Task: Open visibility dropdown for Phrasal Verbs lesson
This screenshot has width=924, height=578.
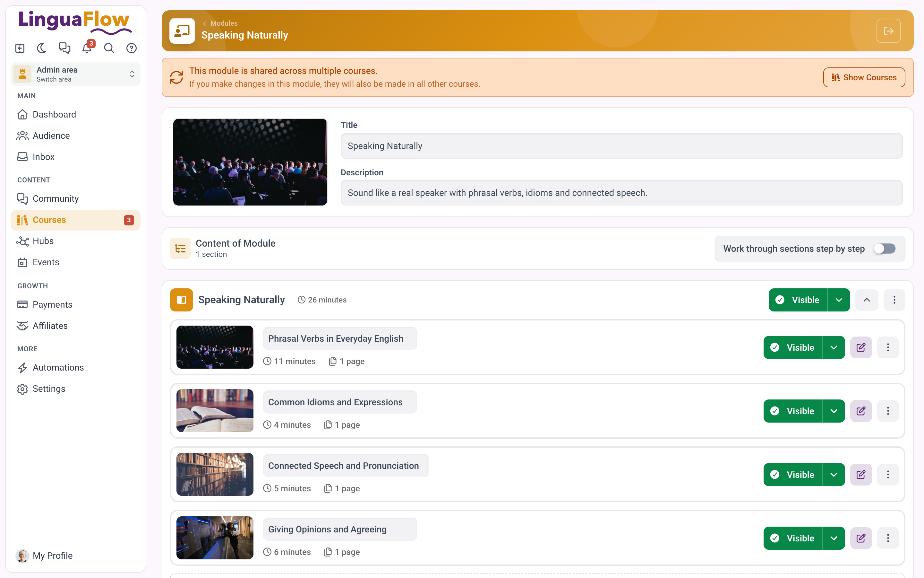Action: [834, 347]
